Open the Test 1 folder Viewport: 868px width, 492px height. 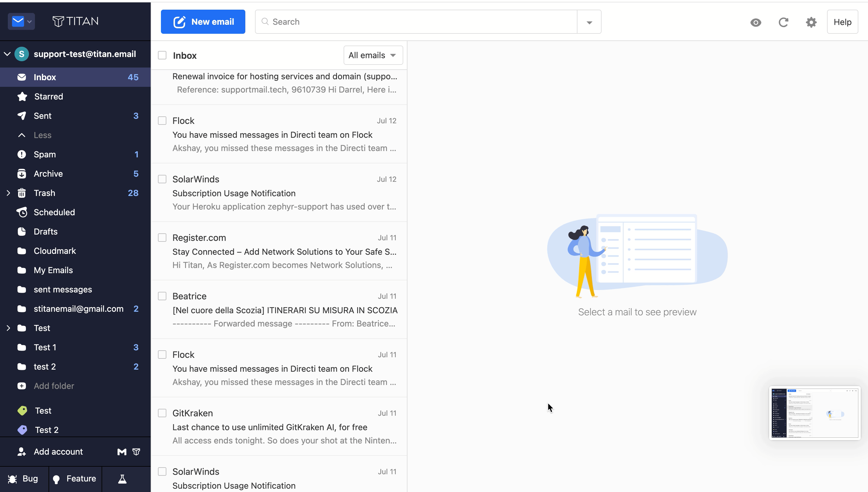click(x=75, y=347)
